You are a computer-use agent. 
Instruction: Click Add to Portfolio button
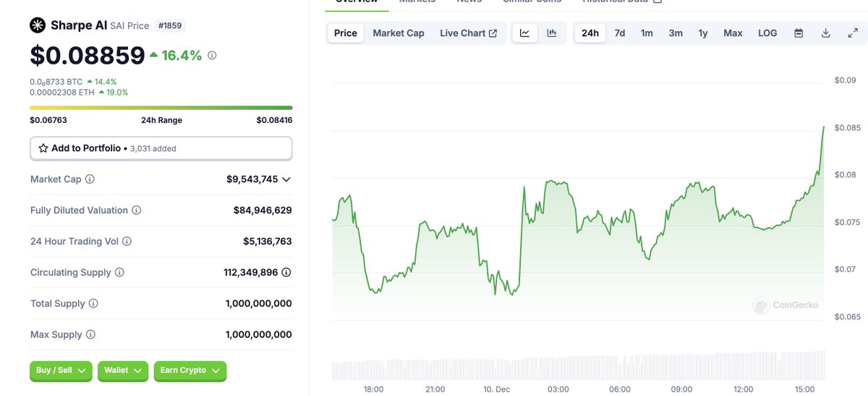coord(161,148)
